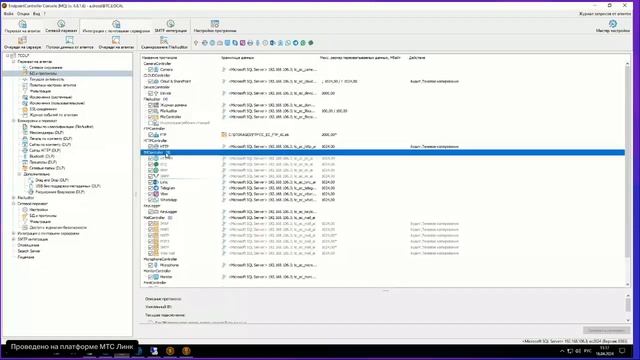This screenshot has width=640, height=360.
Task: Toggle the Viber protocol checkbox
Action: (x=150, y=194)
